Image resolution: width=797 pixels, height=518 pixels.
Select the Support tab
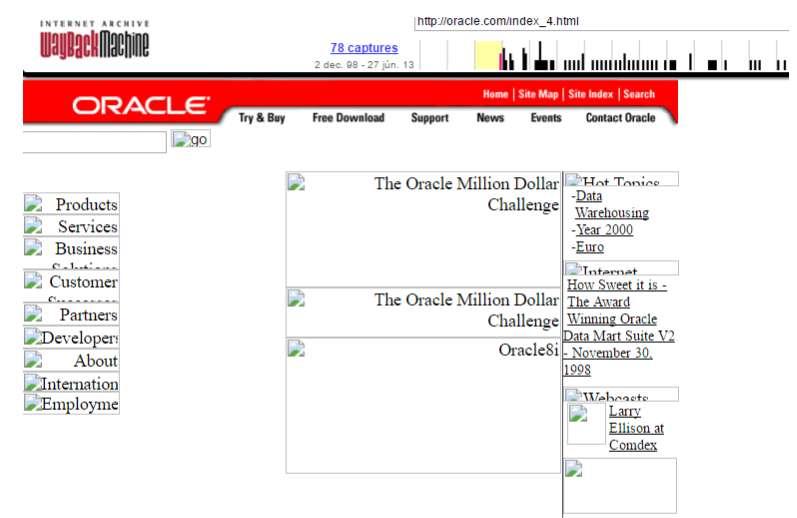tap(430, 118)
